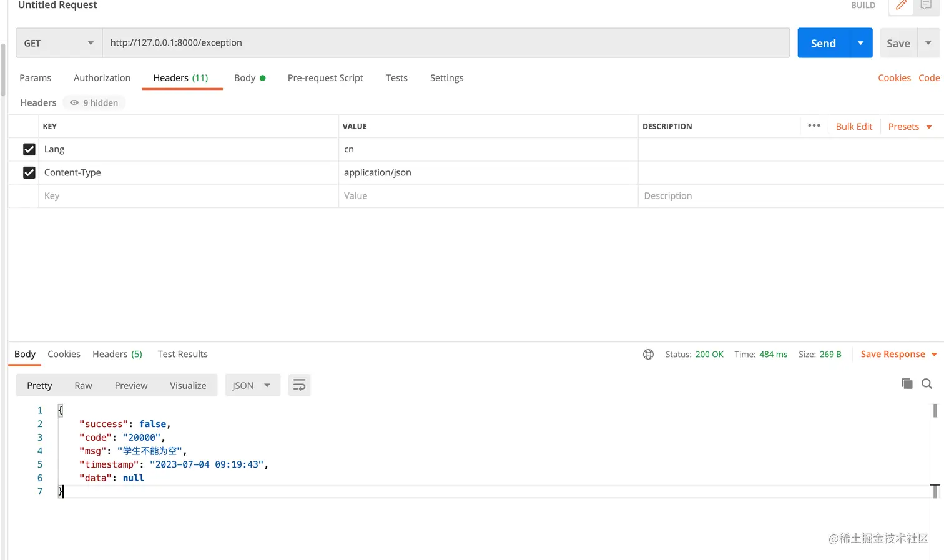The height and width of the screenshot is (560, 944).
Task: Copy response with the copy icon
Action: [907, 383]
